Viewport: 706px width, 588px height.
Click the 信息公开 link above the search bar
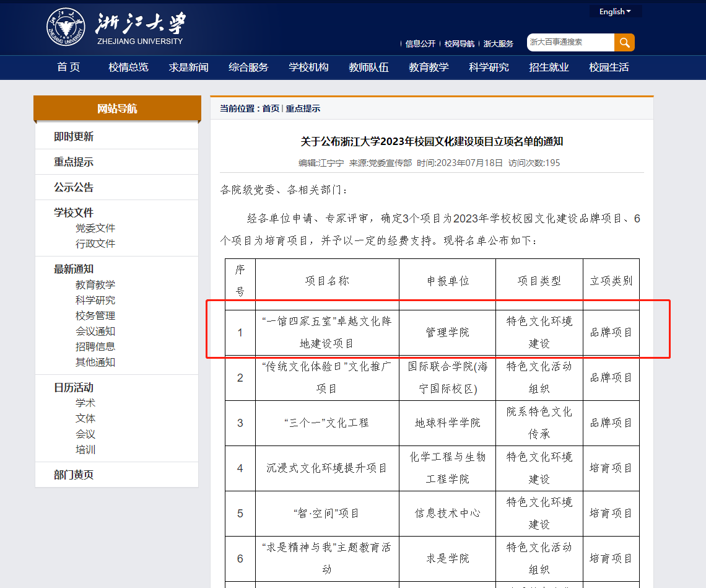click(x=421, y=43)
